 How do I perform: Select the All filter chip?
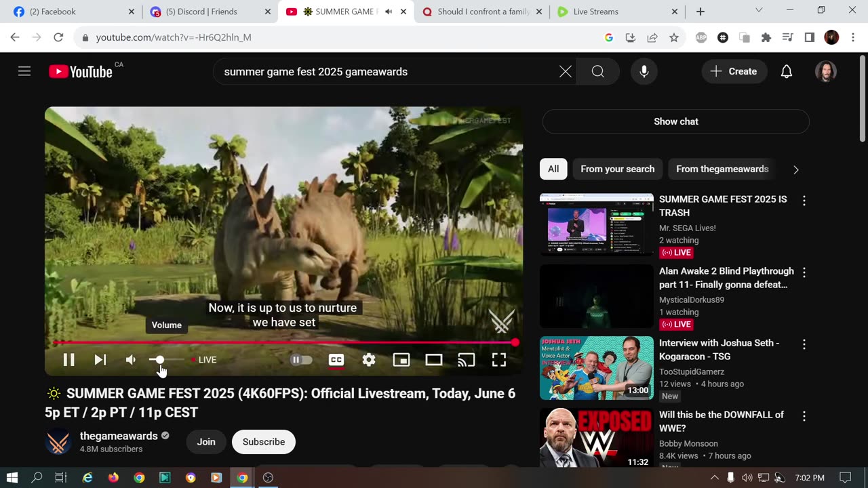(553, 169)
